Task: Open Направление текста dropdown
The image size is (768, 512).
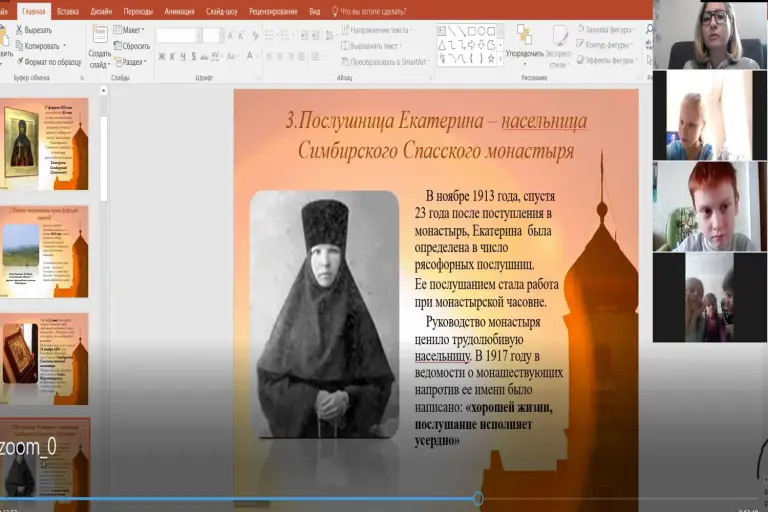Action: click(376, 30)
